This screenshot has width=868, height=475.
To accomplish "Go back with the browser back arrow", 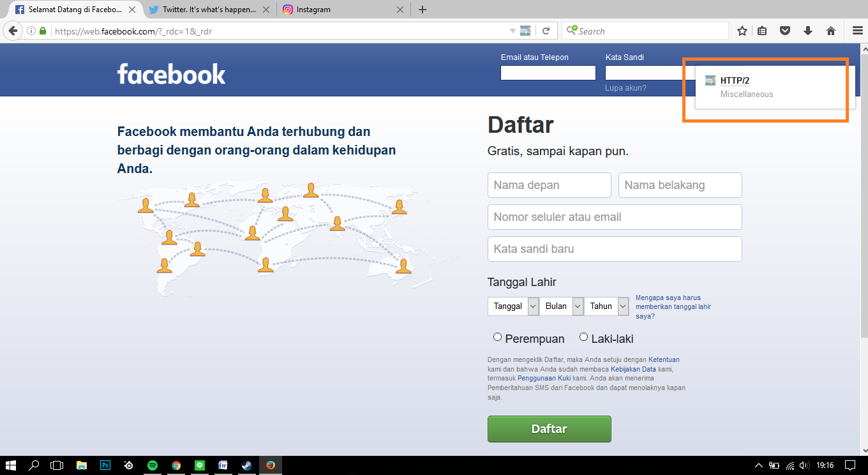I will point(12,31).
